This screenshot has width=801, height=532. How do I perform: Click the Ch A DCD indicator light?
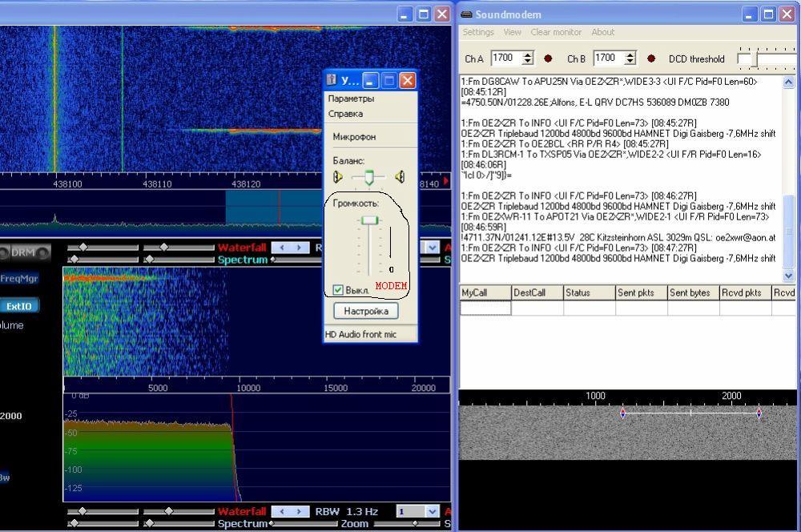pos(548,58)
